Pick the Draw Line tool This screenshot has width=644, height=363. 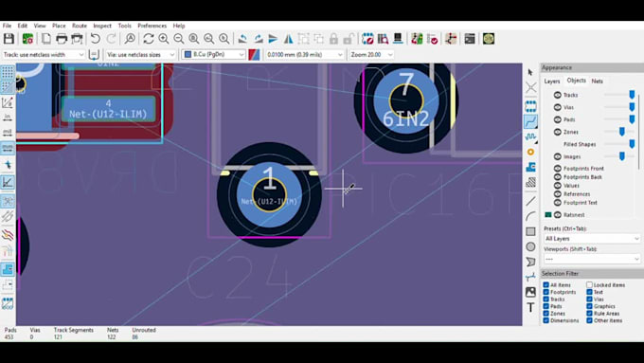[530, 201]
